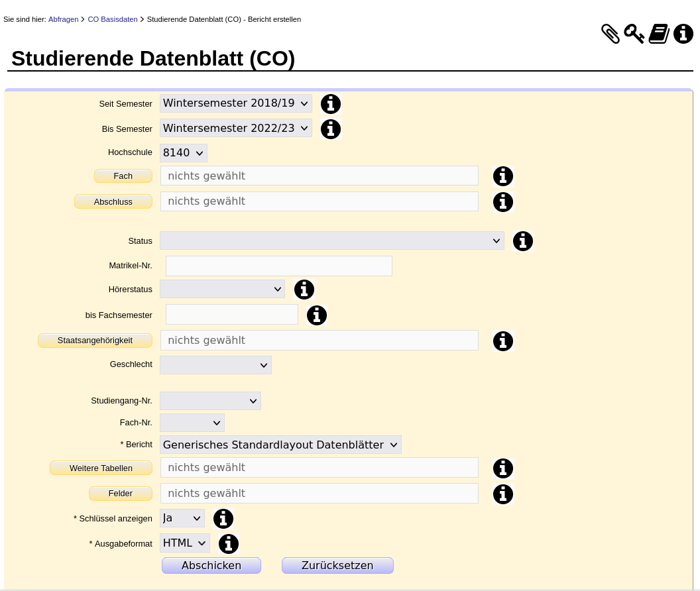This screenshot has width=700, height=591.
Task: Click info icon beside Hörerstatus
Action: point(304,290)
